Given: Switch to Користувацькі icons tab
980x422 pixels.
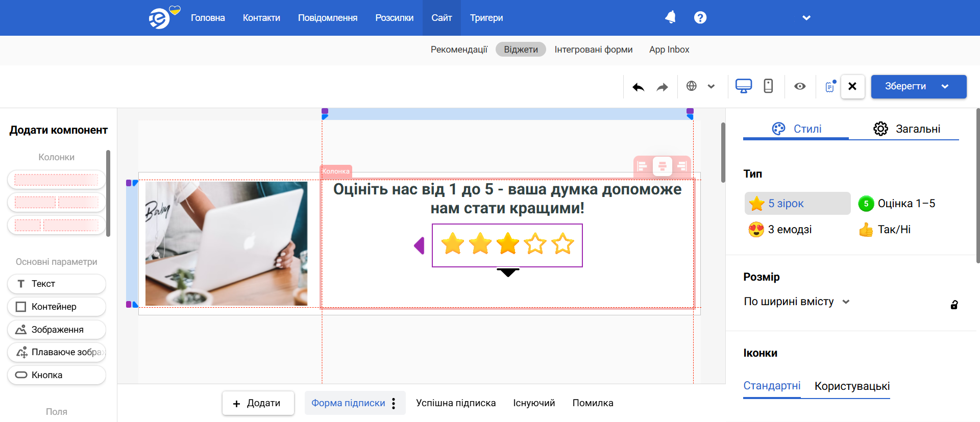Looking at the screenshot, I should tap(852, 386).
